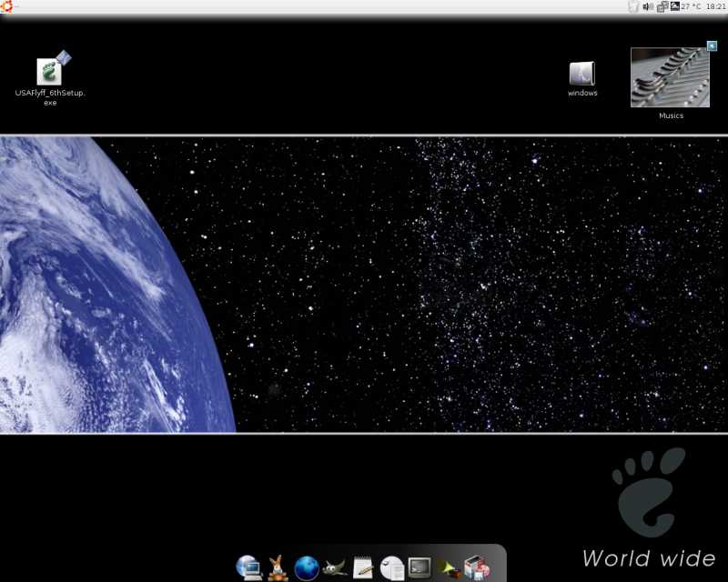
Task: Click the trash applet in top panel
Action: pos(632,6)
